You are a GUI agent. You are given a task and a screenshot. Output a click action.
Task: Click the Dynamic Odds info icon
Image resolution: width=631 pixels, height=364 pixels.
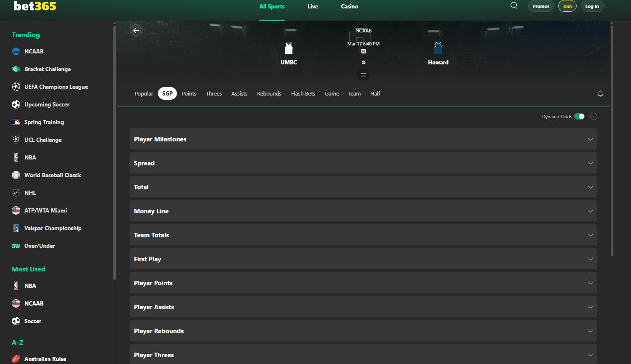click(x=594, y=117)
